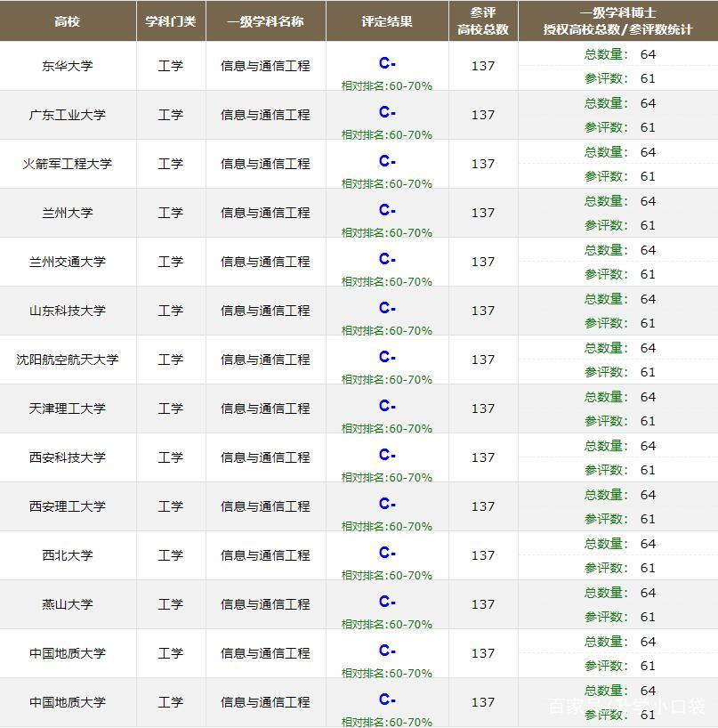
Task: Select the C- grade in 燕山大学 row
Action: pos(387,602)
